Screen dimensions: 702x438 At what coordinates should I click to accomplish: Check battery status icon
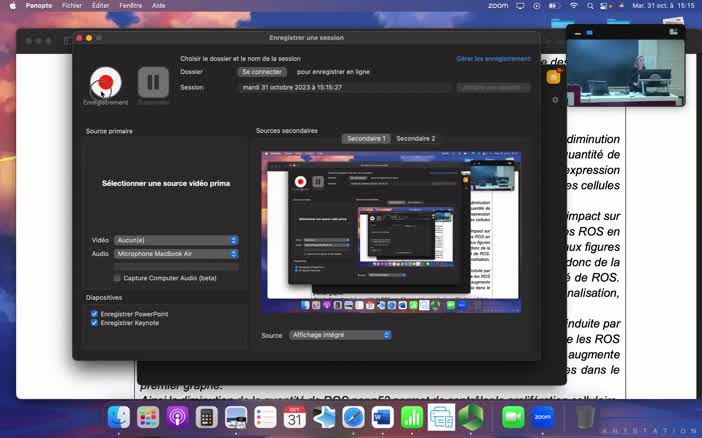click(x=554, y=6)
